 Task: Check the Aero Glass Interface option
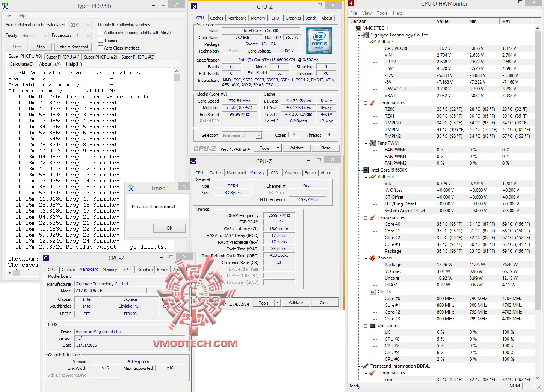pos(100,48)
